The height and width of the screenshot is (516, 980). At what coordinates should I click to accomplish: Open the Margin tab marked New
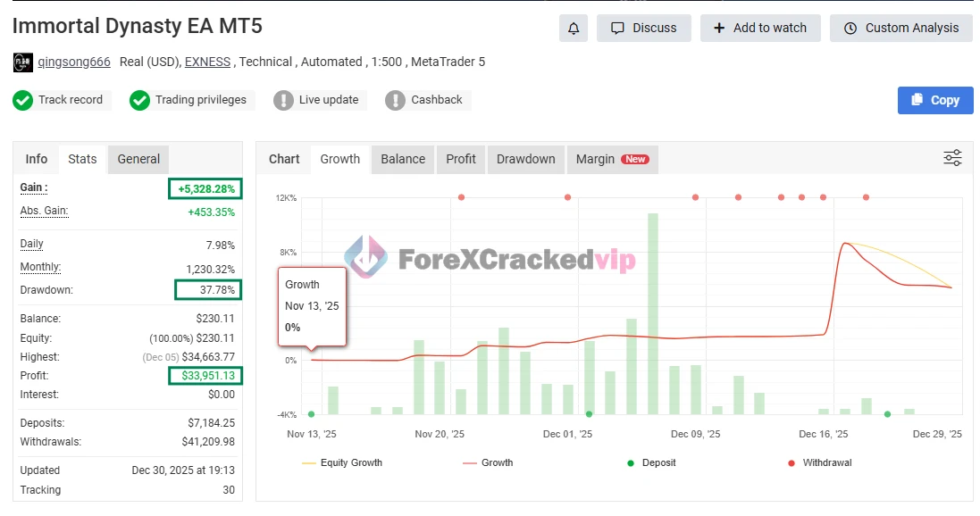pyautogui.click(x=611, y=159)
